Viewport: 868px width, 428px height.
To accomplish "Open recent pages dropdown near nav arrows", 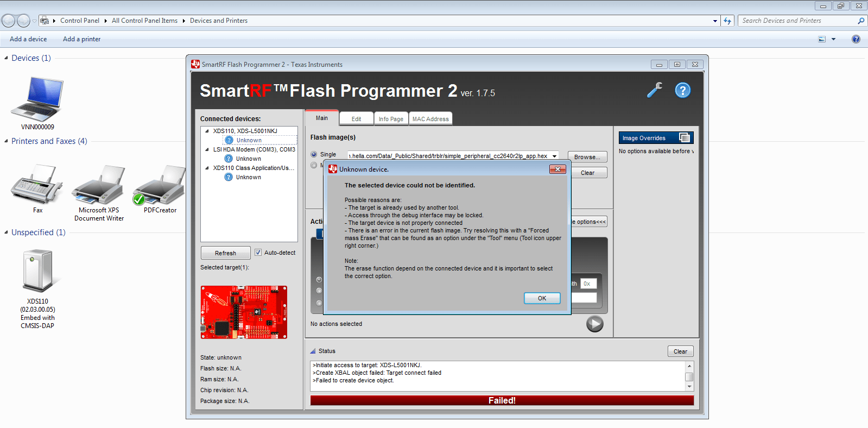I will [34, 21].
